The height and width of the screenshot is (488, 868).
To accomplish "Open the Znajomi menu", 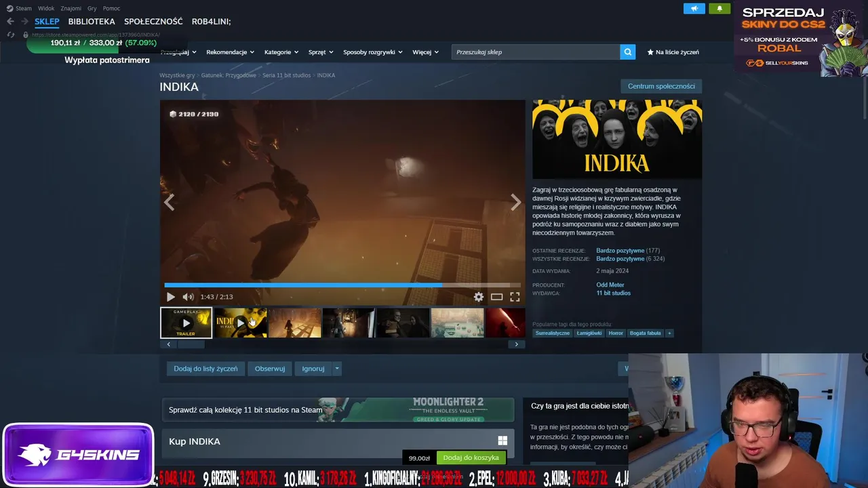I will pos(71,8).
